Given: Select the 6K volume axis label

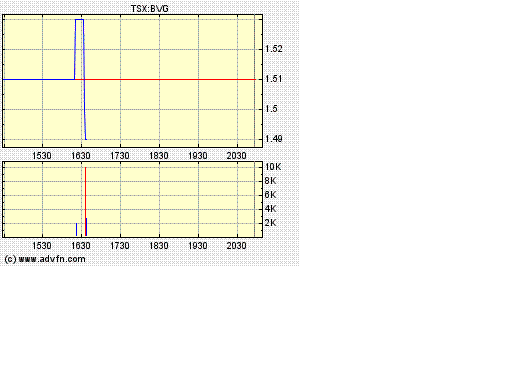Looking at the screenshot, I should (x=270, y=195).
